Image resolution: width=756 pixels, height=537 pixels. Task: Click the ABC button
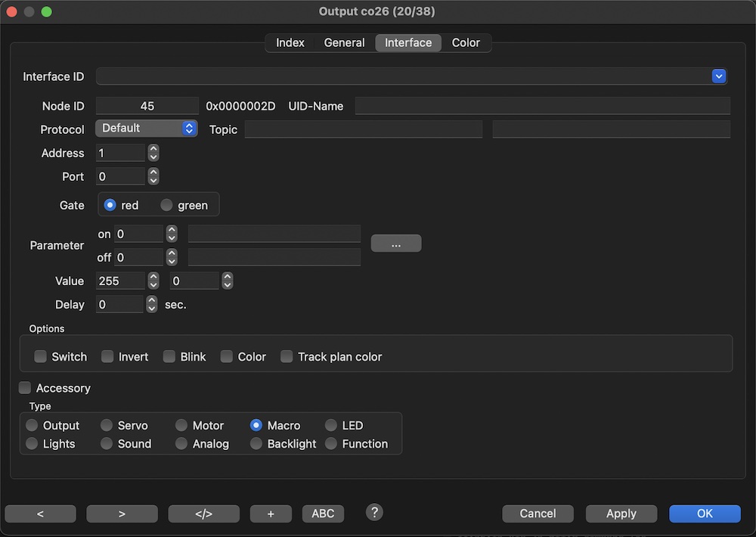point(323,514)
